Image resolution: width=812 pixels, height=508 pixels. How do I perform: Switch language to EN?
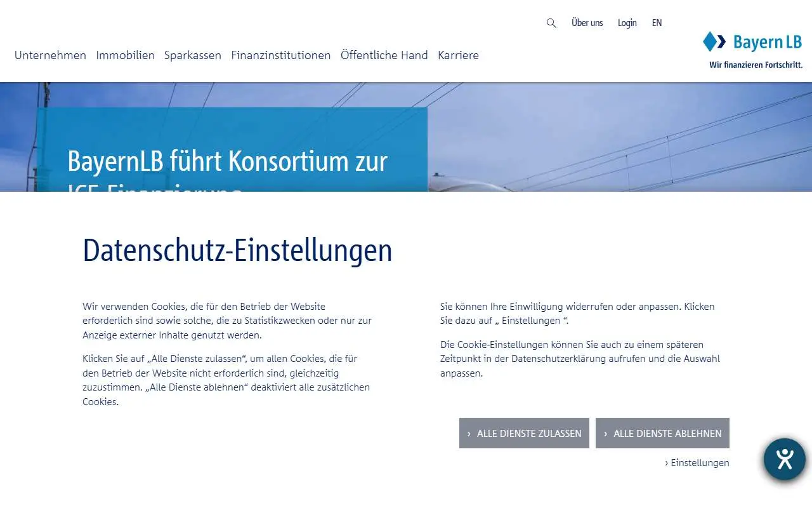(657, 23)
